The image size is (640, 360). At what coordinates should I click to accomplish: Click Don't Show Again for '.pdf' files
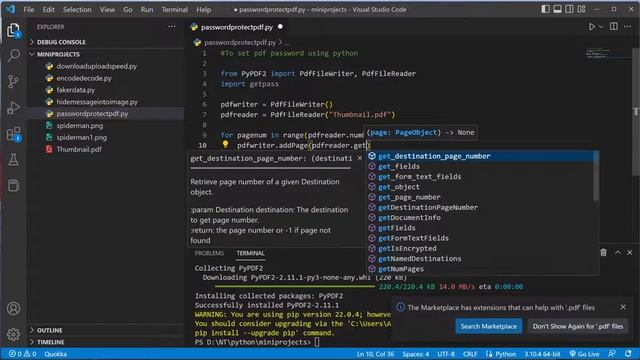[x=578, y=327]
